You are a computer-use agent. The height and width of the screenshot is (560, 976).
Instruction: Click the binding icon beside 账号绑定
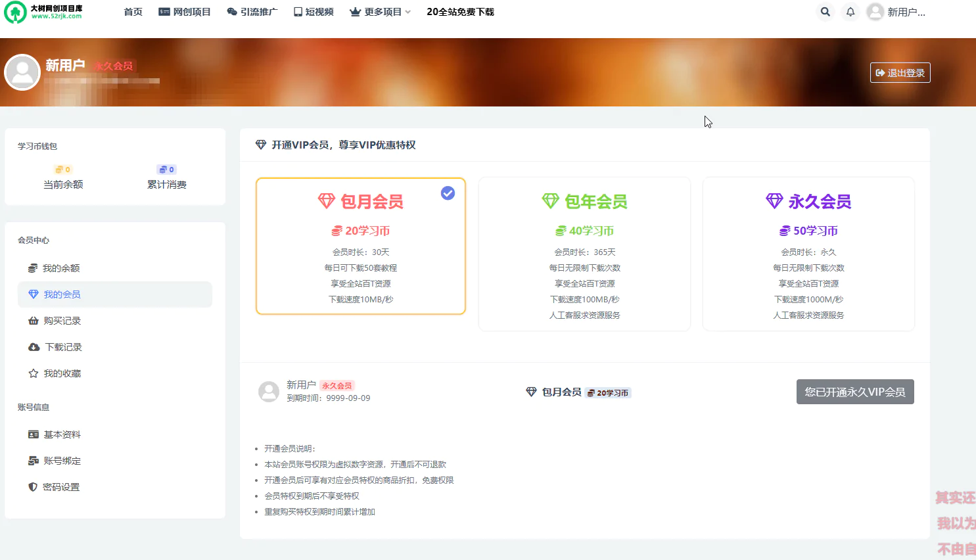click(34, 461)
